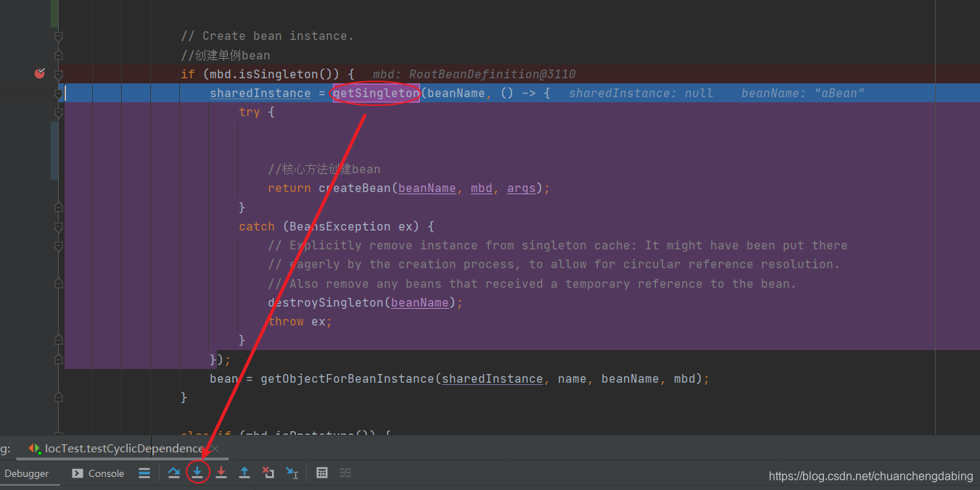Click the Step Over debugger icon
The height and width of the screenshot is (490, 980).
coord(174,473)
